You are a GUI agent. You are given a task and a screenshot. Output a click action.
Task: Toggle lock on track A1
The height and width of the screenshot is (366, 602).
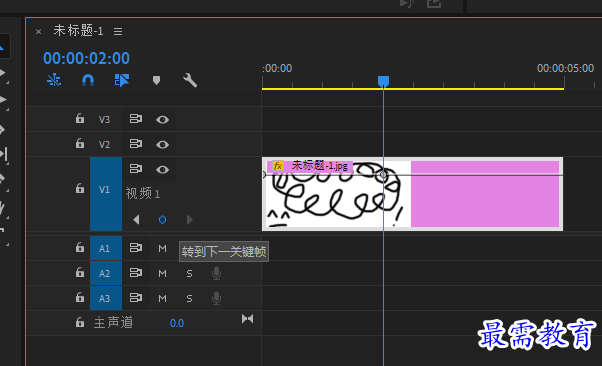pyautogui.click(x=79, y=247)
